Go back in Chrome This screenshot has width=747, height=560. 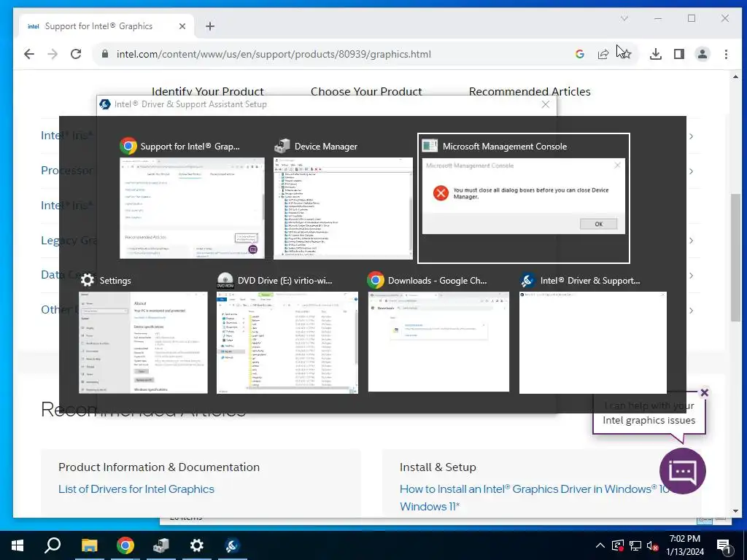point(29,54)
